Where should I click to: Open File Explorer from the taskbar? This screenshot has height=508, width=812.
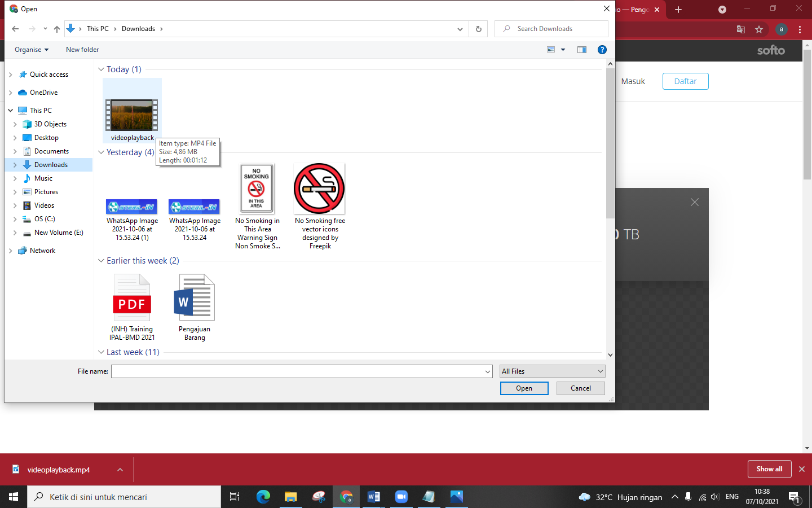(x=290, y=497)
